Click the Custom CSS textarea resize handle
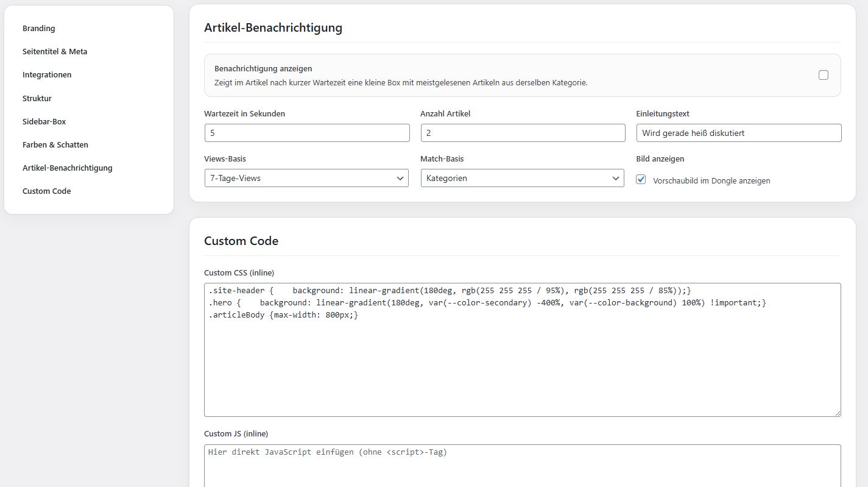Viewport: 868px width, 487px height. [x=838, y=413]
